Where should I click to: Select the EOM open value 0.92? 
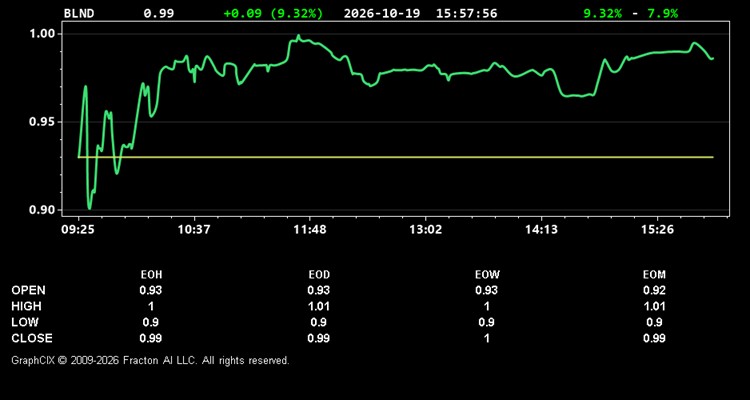click(x=654, y=290)
